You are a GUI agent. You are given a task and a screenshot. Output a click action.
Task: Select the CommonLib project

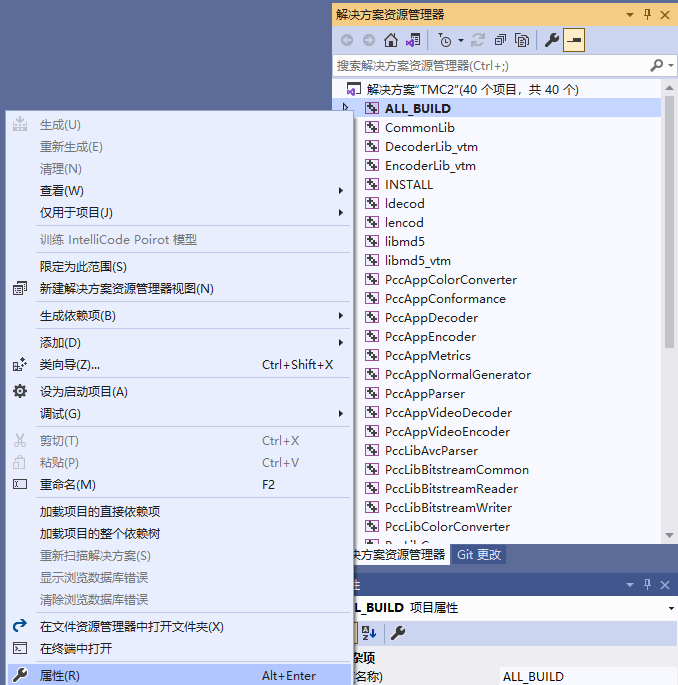tap(419, 128)
